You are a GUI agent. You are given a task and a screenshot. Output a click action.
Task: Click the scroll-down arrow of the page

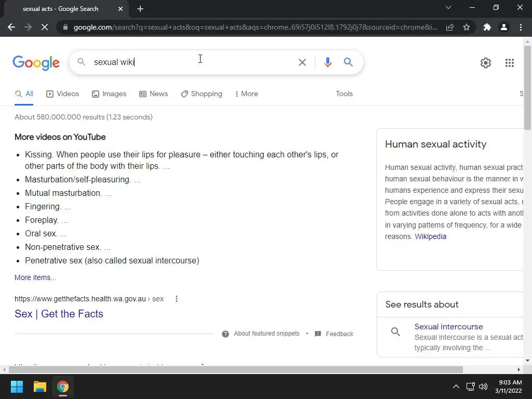click(x=527, y=361)
